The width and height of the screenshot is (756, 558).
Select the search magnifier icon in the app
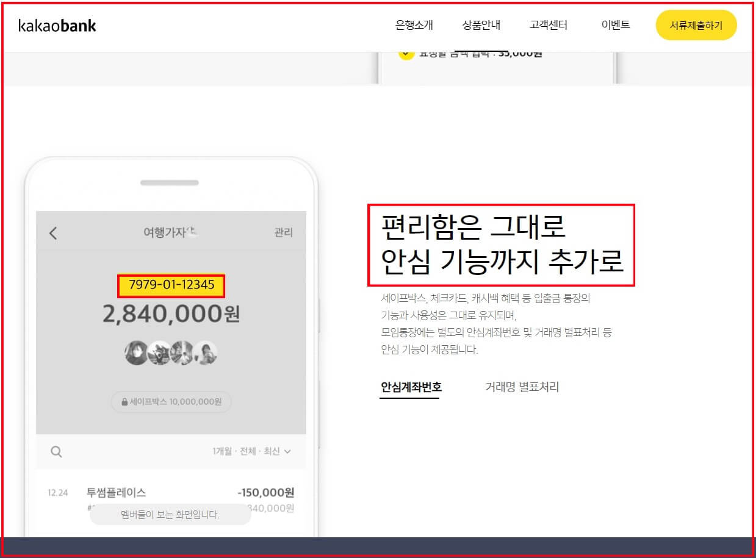click(x=57, y=451)
